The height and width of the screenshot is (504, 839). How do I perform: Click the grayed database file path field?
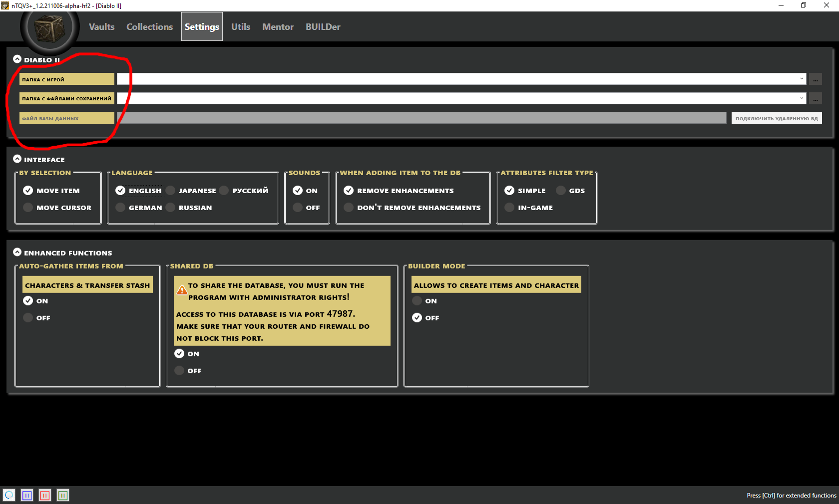tap(421, 118)
